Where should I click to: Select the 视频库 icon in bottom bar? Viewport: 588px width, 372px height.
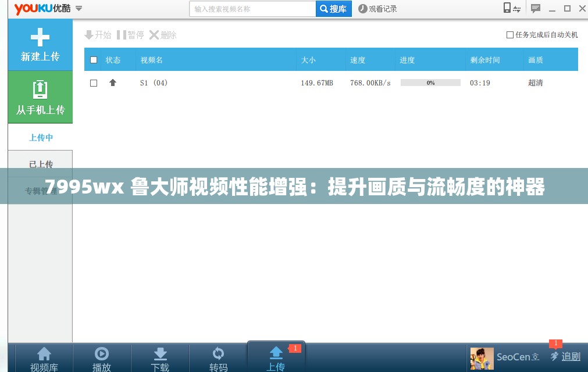43,357
